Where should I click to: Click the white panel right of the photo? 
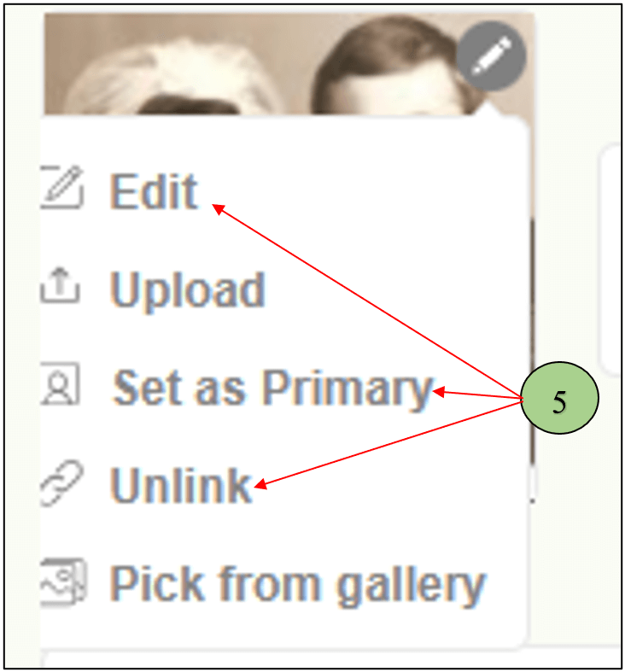(x=613, y=256)
